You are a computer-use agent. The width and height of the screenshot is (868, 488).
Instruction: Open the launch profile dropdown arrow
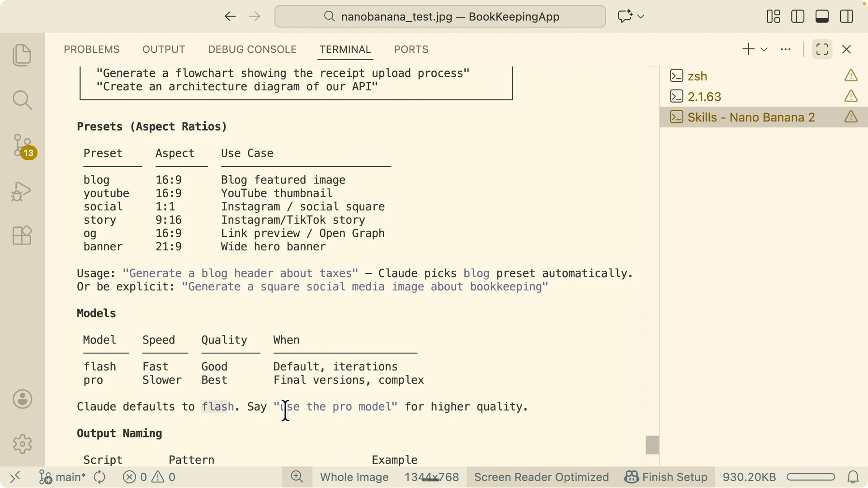(x=764, y=50)
